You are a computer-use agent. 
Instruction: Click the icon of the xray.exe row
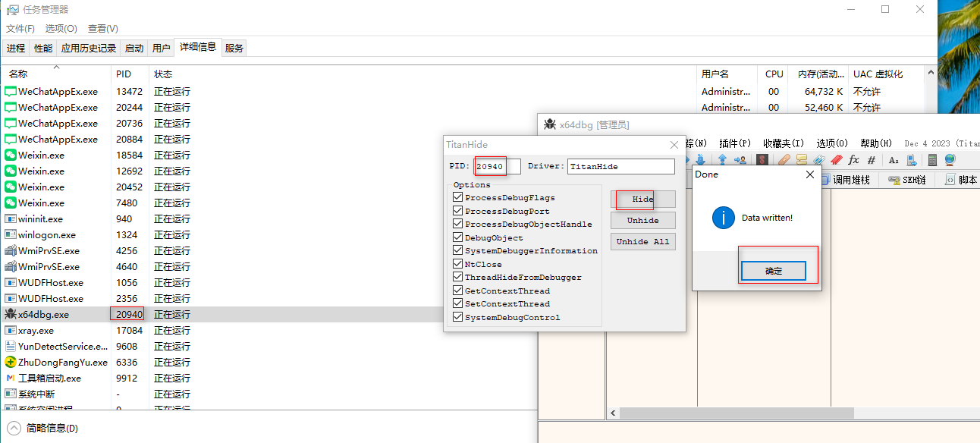[11, 330]
